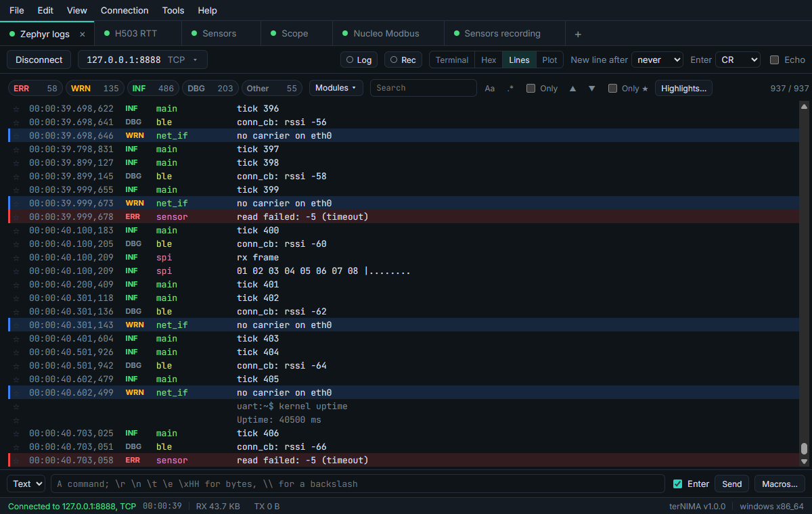Star the 'conn_cb: rssi -56' line
This screenshot has height=514, width=812.
pyautogui.click(x=16, y=122)
